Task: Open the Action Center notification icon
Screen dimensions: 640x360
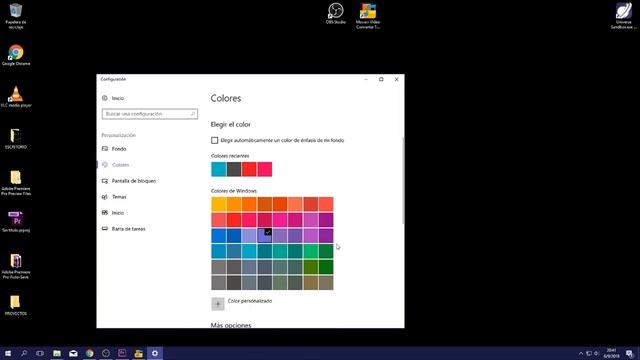Action: pyautogui.click(x=629, y=353)
